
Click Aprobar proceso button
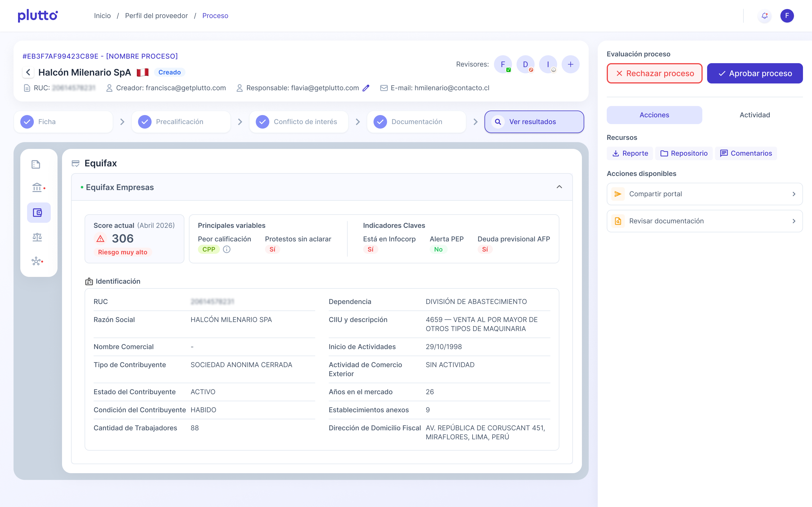(755, 73)
